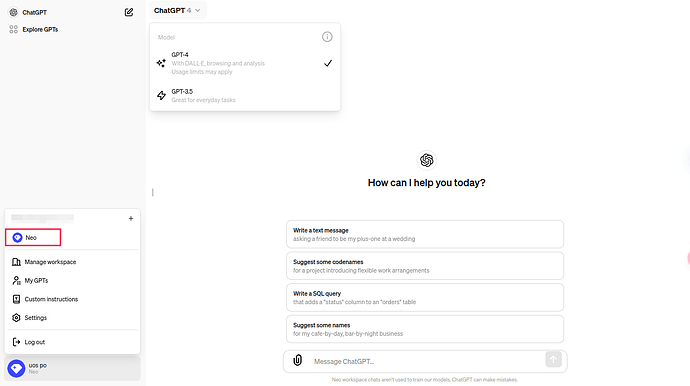Open ChatGPT link in sidebar
The width and height of the screenshot is (690, 386).
[x=35, y=12]
